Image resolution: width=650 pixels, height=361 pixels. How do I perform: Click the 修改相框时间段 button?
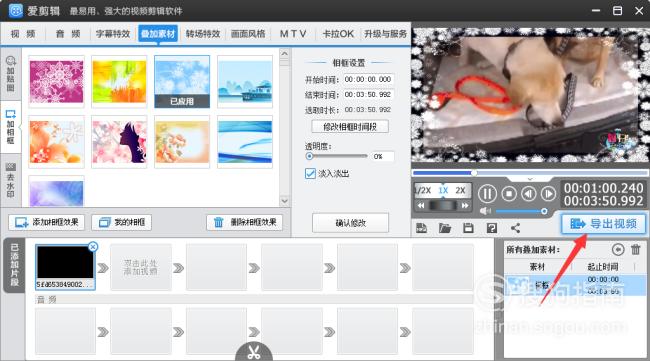pos(350,127)
